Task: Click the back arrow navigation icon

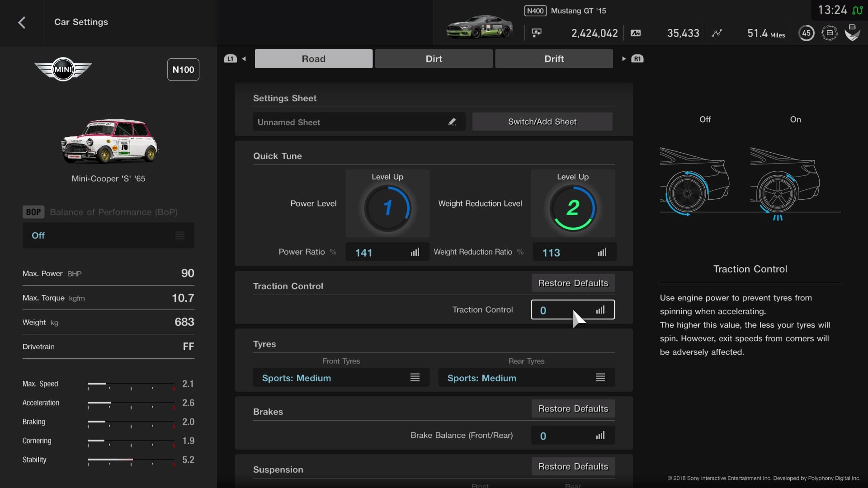Action: (22, 22)
